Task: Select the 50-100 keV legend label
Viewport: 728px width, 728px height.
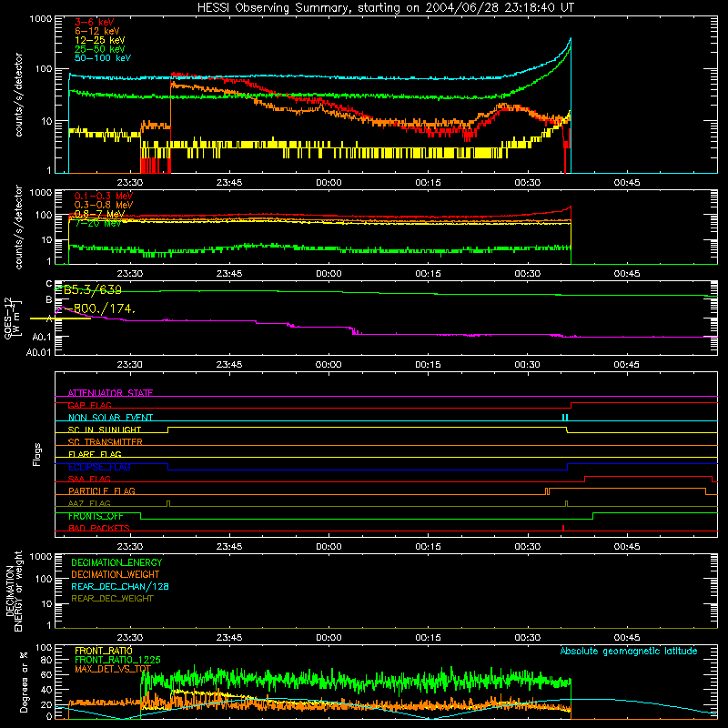Action: tap(103, 58)
